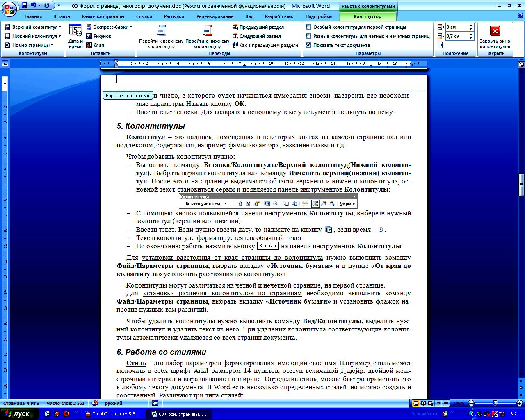Image resolution: width=525 pixels, height=420 pixels.
Task: Click the Страница: 4 из 9 status indicator
Action: (x=21, y=403)
